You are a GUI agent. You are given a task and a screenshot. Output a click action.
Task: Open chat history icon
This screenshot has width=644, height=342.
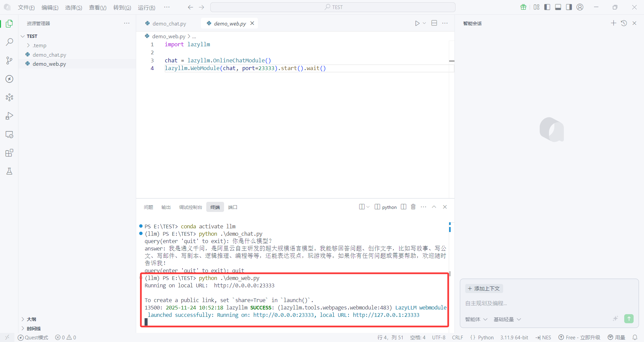click(x=624, y=23)
